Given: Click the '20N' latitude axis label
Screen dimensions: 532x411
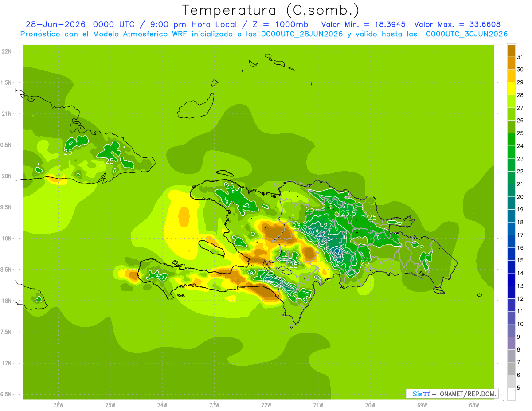Looking at the screenshot, I should 7,176.
